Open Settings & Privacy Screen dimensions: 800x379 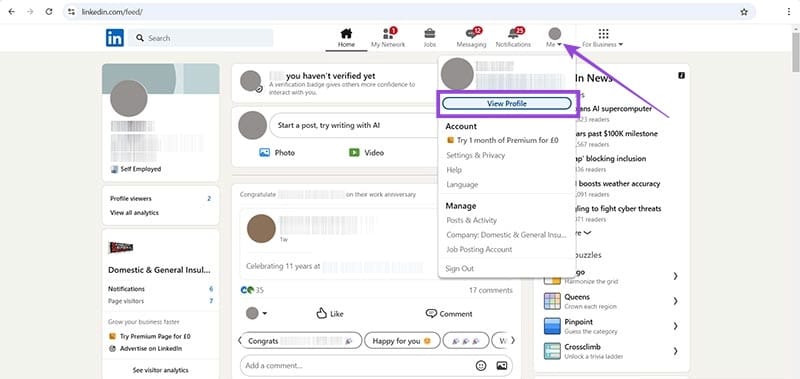click(476, 155)
